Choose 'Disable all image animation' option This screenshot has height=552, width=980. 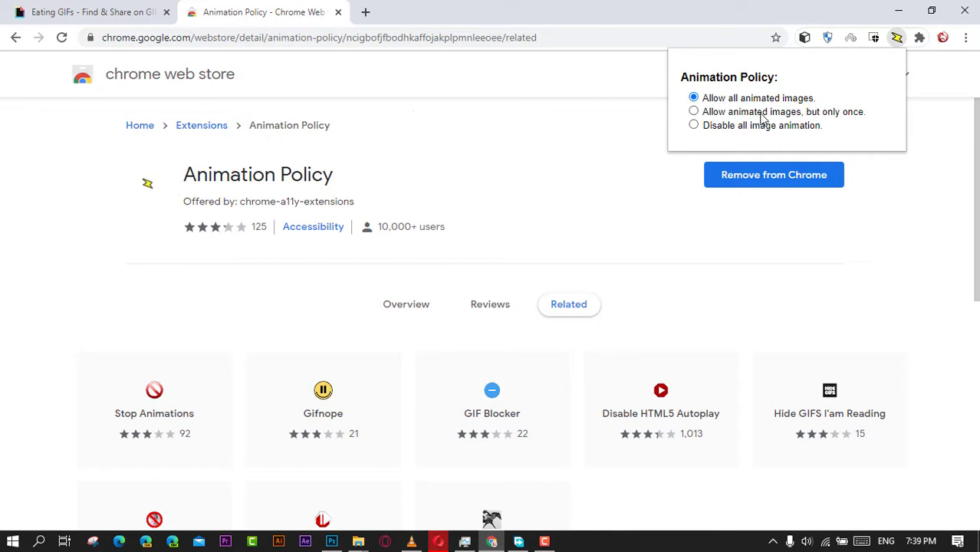pos(694,125)
